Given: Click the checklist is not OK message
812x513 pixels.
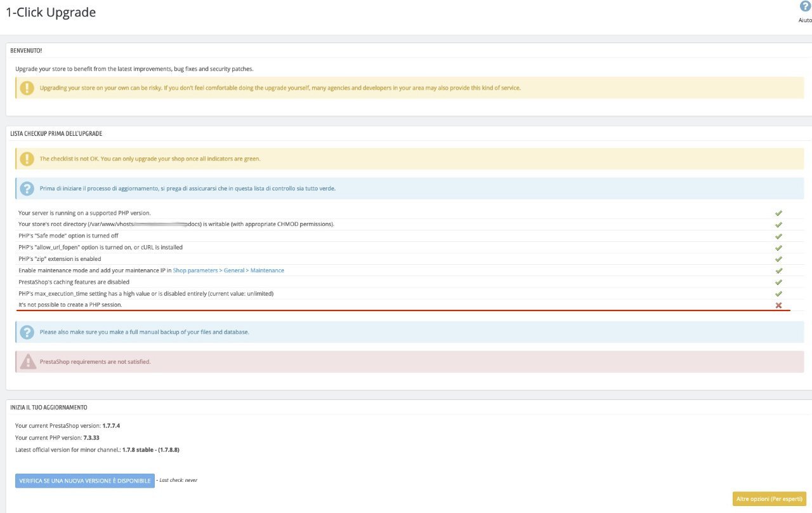Looking at the screenshot, I should [150, 159].
